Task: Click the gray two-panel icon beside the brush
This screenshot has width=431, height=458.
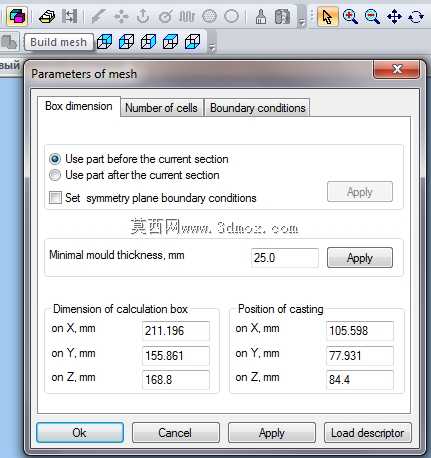Action: 282,16
